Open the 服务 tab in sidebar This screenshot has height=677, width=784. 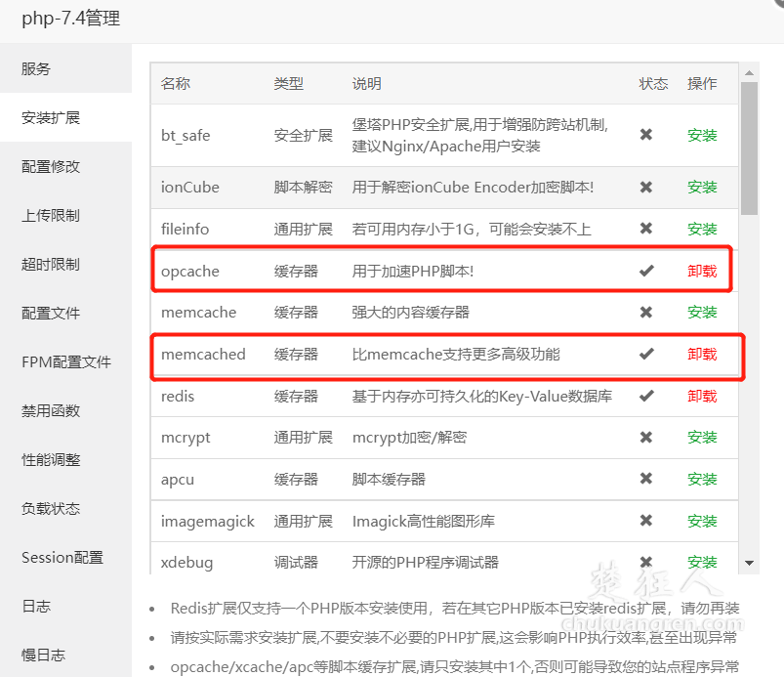click(36, 68)
